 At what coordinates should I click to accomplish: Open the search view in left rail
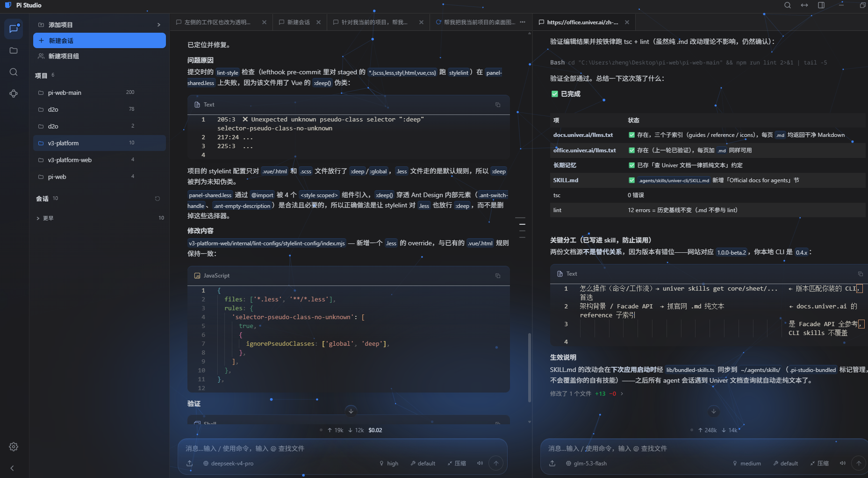(14, 72)
